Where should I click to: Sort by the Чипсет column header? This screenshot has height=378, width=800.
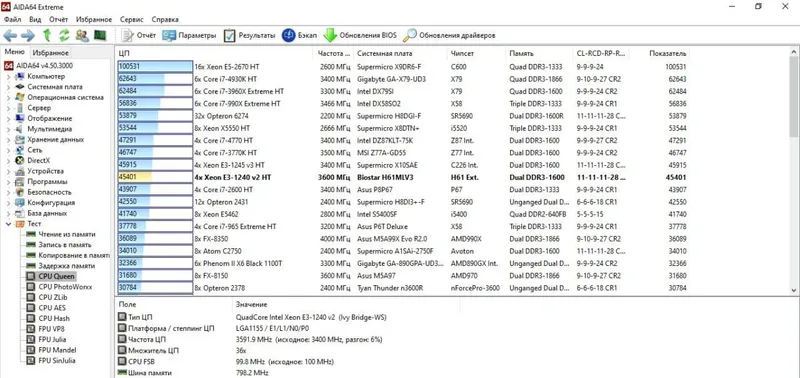[x=477, y=54]
